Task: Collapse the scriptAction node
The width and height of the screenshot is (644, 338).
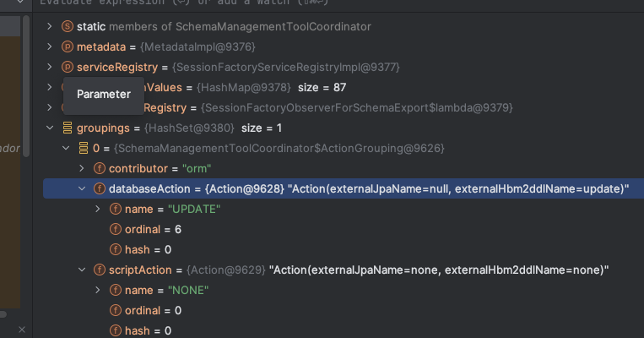Action: point(82,270)
